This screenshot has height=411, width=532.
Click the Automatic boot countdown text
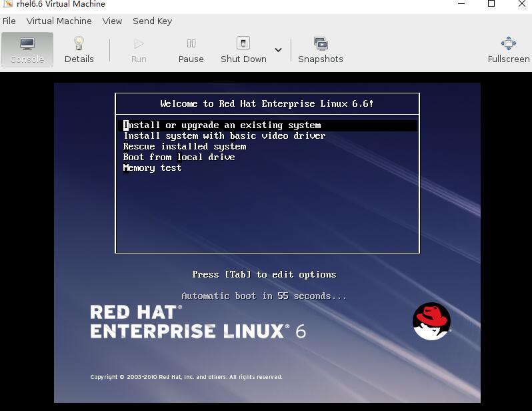(264, 296)
